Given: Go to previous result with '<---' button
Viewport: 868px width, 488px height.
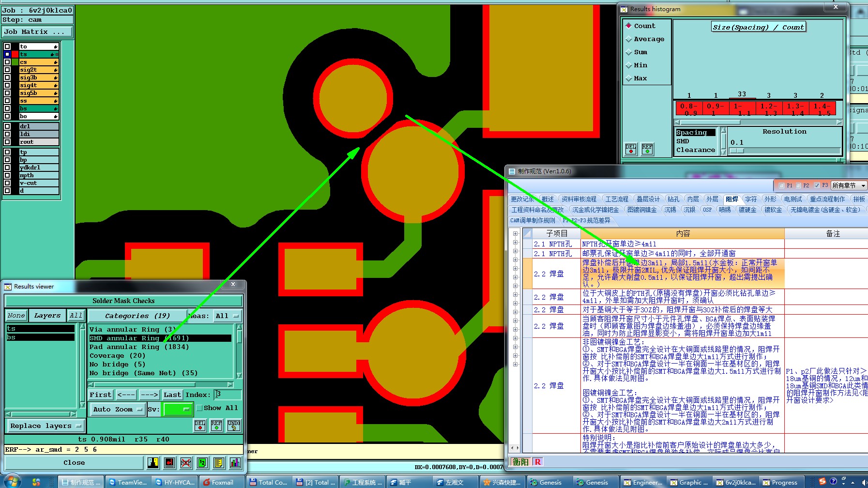Looking at the screenshot, I should (x=126, y=395).
